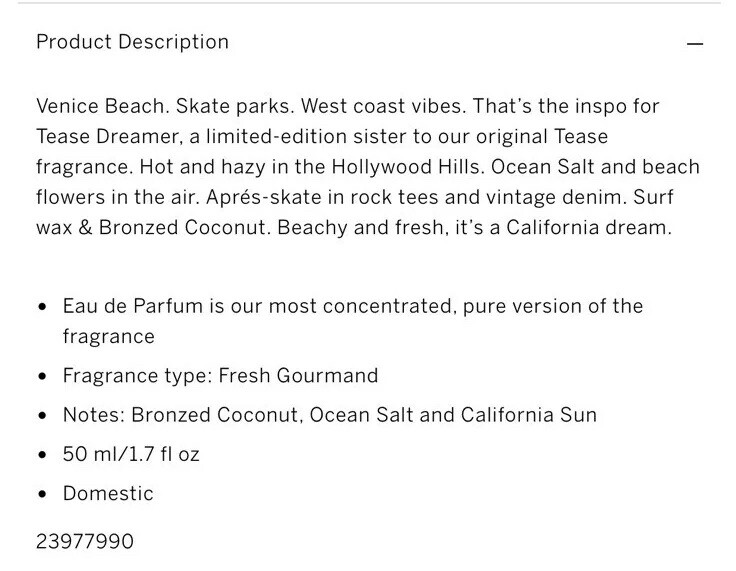Collapse the Product Description section

695,44
